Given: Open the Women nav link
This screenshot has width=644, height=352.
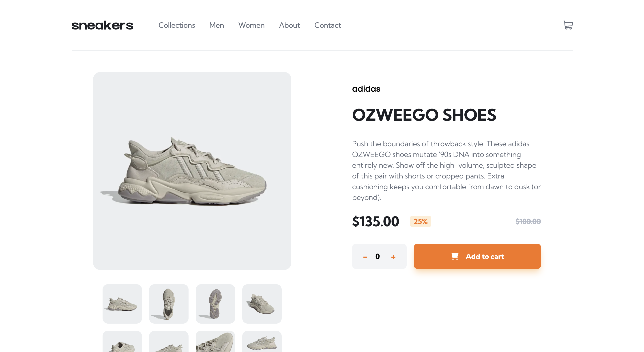Looking at the screenshot, I should 251,25.
